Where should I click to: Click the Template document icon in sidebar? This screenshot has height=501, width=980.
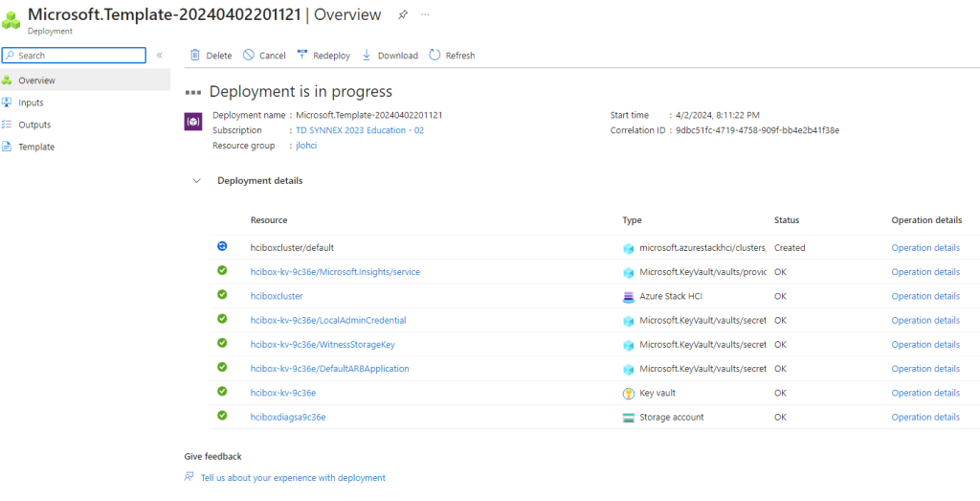point(7,147)
